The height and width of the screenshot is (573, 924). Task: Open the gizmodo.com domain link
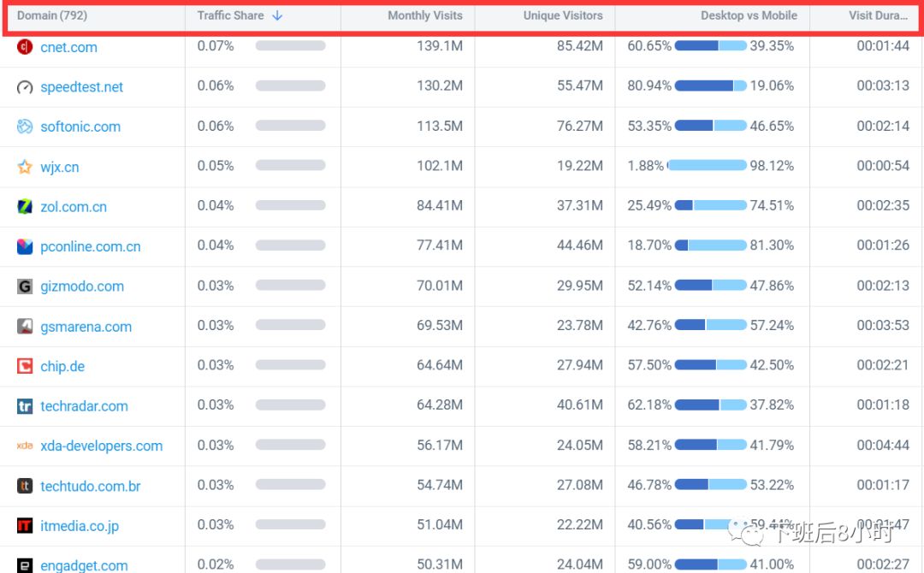click(82, 286)
